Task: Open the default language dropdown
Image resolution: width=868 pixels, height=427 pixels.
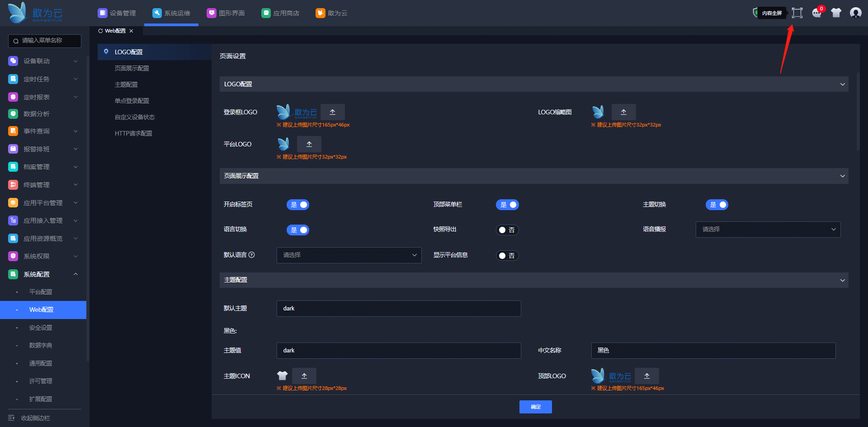Action: pos(349,255)
